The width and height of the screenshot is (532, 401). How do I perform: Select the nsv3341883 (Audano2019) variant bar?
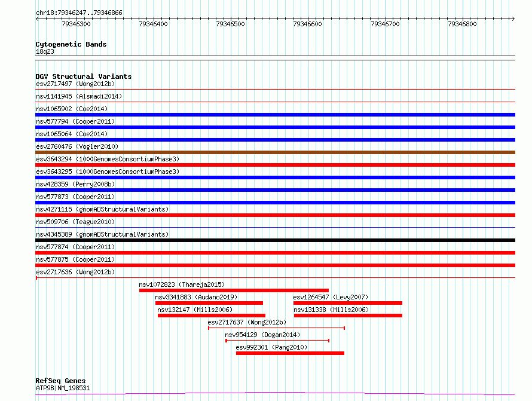point(209,303)
